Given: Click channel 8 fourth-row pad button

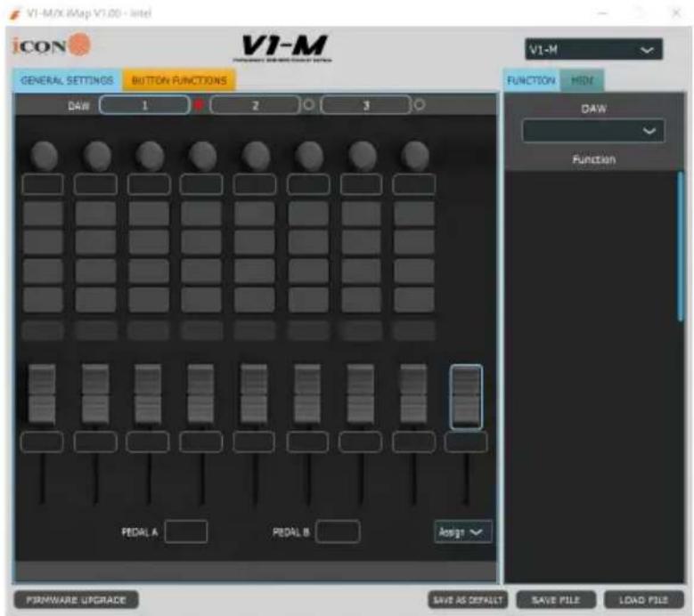Looking at the screenshot, I should (x=414, y=300).
